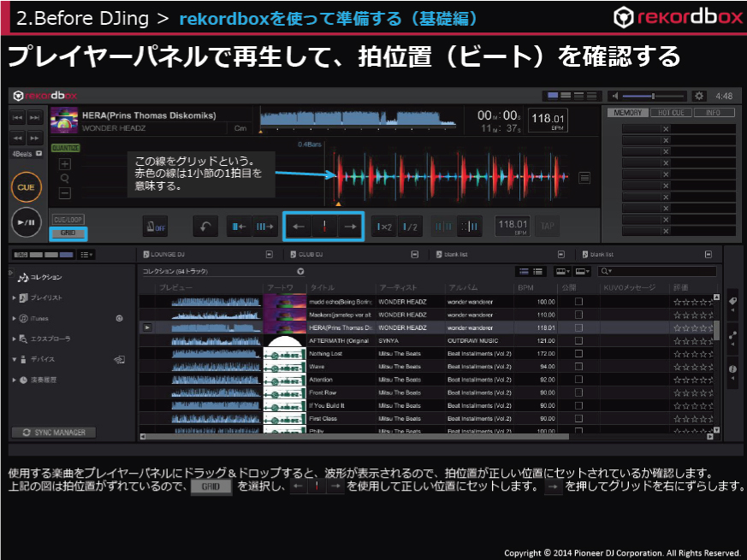Switch to the INFO tab
Screen dimensions: 747x560
[x=713, y=113]
